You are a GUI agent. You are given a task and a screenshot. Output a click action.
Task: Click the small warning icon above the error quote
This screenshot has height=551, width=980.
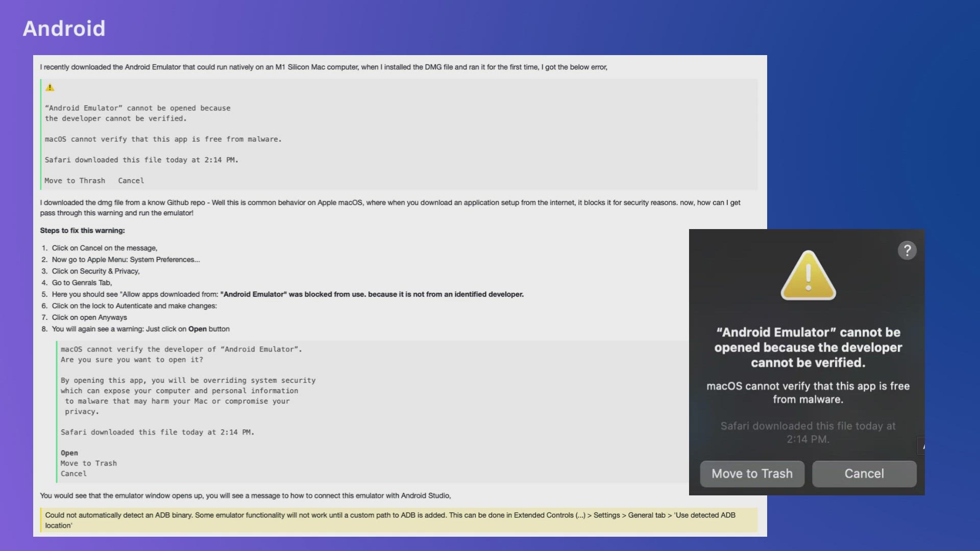(50, 88)
